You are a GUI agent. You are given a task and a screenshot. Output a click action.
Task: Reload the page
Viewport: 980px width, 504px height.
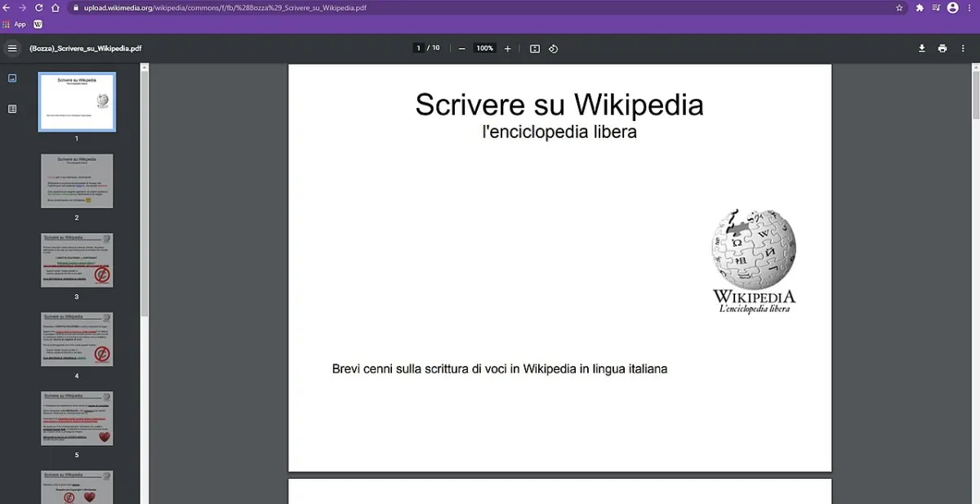(x=38, y=7)
